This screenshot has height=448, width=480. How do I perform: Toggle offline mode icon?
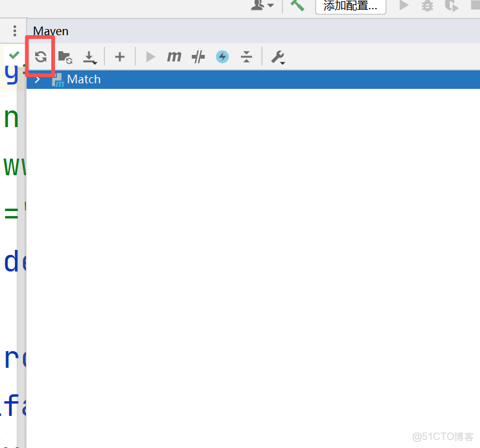(x=198, y=57)
